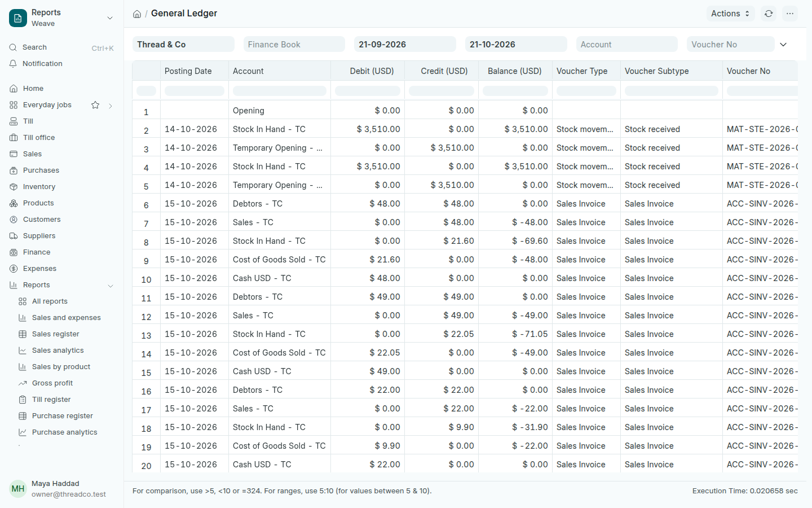Click the Finance Book filter field

pyautogui.click(x=294, y=45)
